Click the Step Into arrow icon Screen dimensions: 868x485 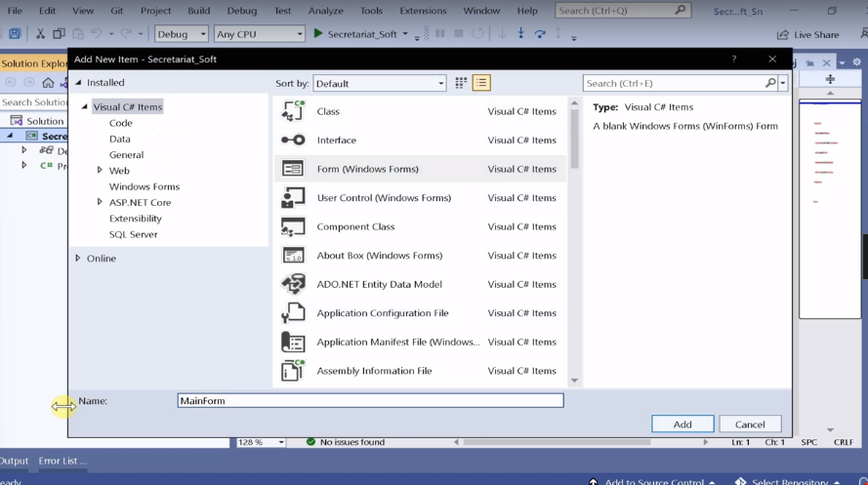(521, 34)
